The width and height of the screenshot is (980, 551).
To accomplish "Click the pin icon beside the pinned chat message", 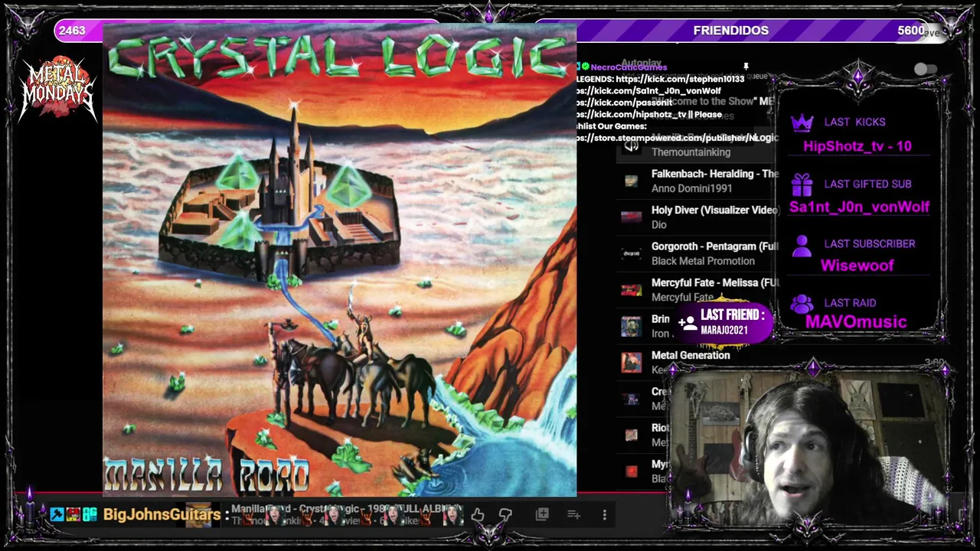I will pos(746,67).
